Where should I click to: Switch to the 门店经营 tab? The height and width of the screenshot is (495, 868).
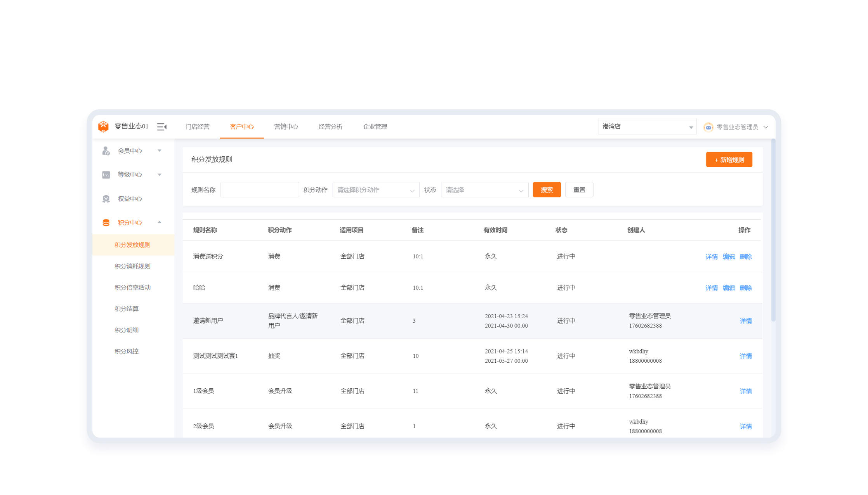[197, 126]
